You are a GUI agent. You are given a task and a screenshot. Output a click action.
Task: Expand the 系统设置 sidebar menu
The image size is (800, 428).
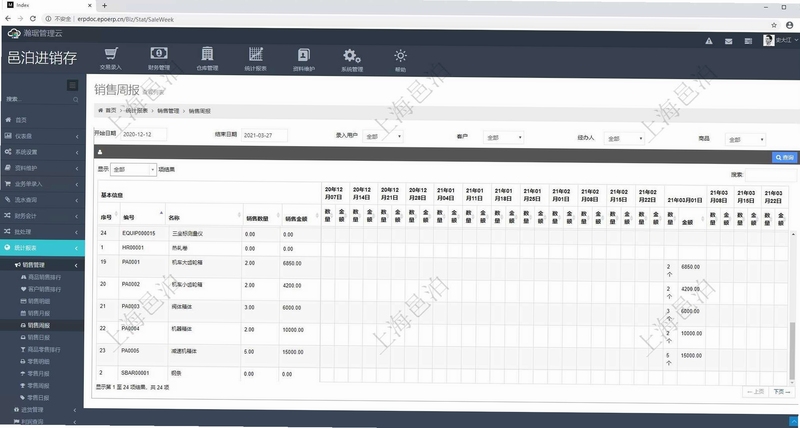click(x=42, y=152)
